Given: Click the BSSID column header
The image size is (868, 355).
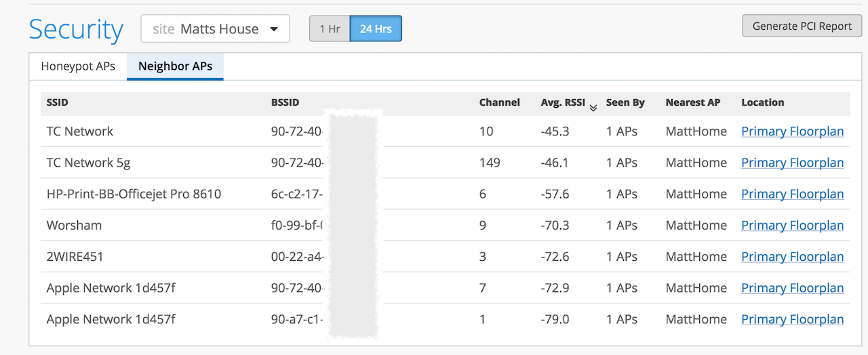Looking at the screenshot, I should (285, 102).
